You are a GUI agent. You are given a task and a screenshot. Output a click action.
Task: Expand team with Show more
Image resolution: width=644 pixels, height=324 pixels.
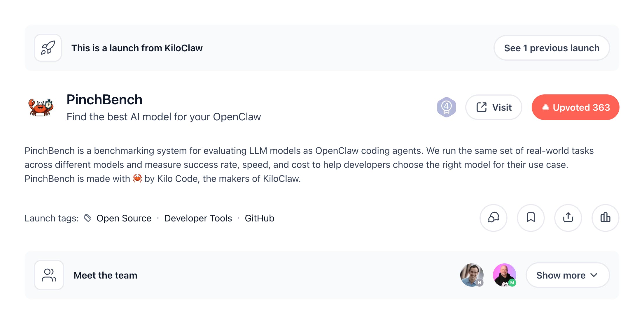click(x=561, y=275)
